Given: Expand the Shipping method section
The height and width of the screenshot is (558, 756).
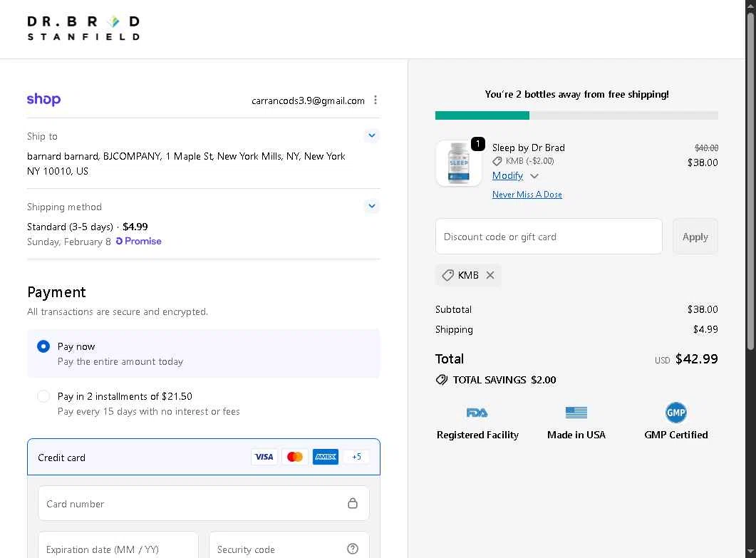Looking at the screenshot, I should click(372, 206).
